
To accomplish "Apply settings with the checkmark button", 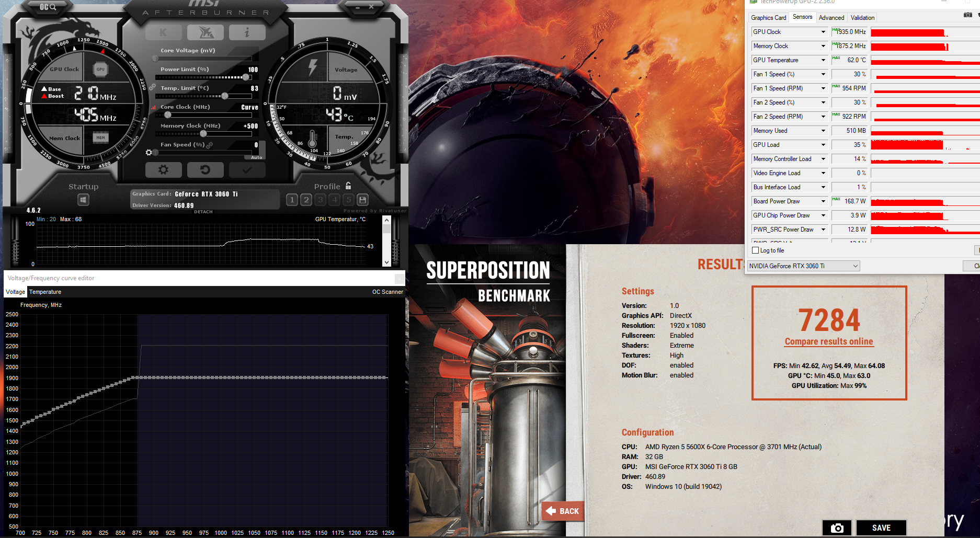I will coord(247,170).
